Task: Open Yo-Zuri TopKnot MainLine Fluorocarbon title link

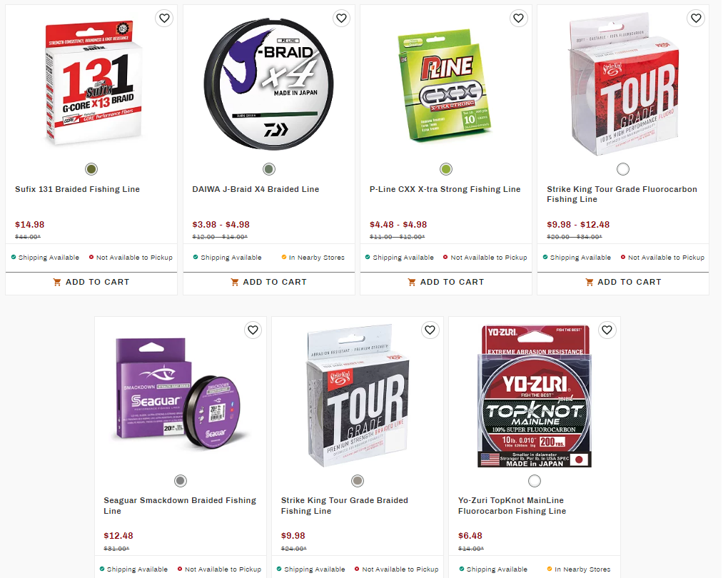Action: point(512,506)
